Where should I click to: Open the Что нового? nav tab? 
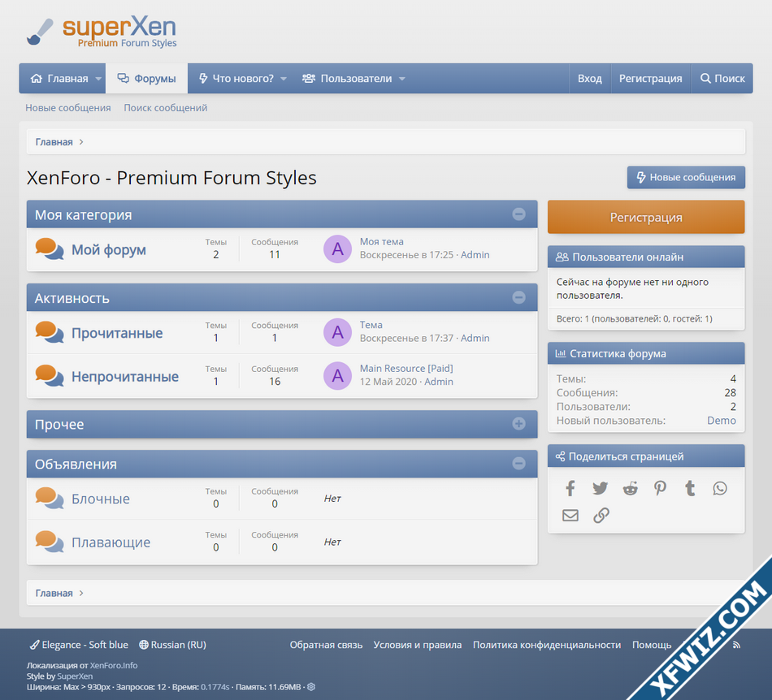tap(236, 79)
